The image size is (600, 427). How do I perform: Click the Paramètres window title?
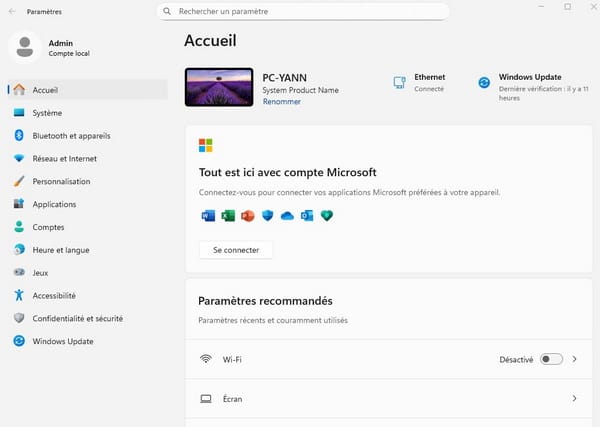[44, 11]
